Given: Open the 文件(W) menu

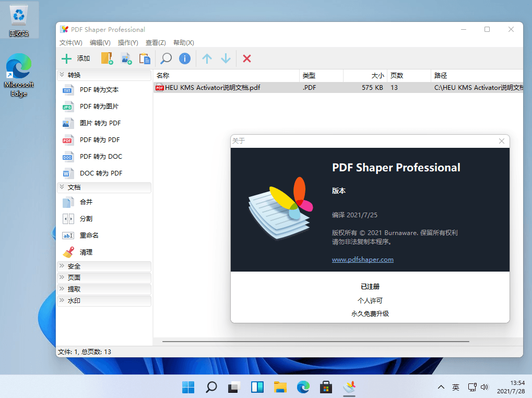Looking at the screenshot, I should (x=70, y=43).
